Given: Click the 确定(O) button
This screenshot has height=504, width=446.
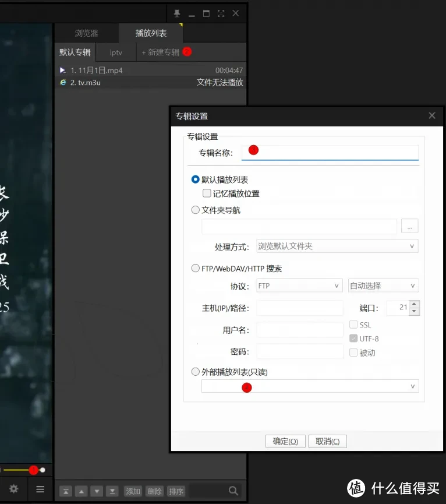Looking at the screenshot, I should tap(285, 441).
